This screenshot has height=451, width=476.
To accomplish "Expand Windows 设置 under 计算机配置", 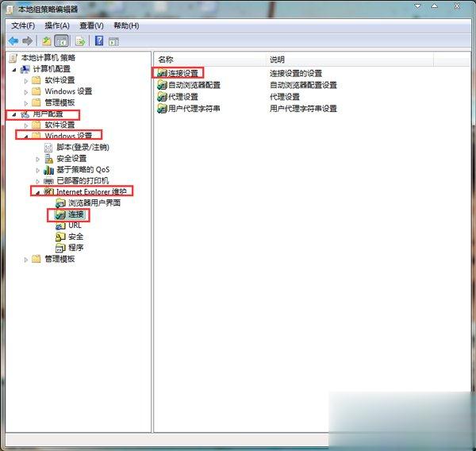I will (26, 92).
